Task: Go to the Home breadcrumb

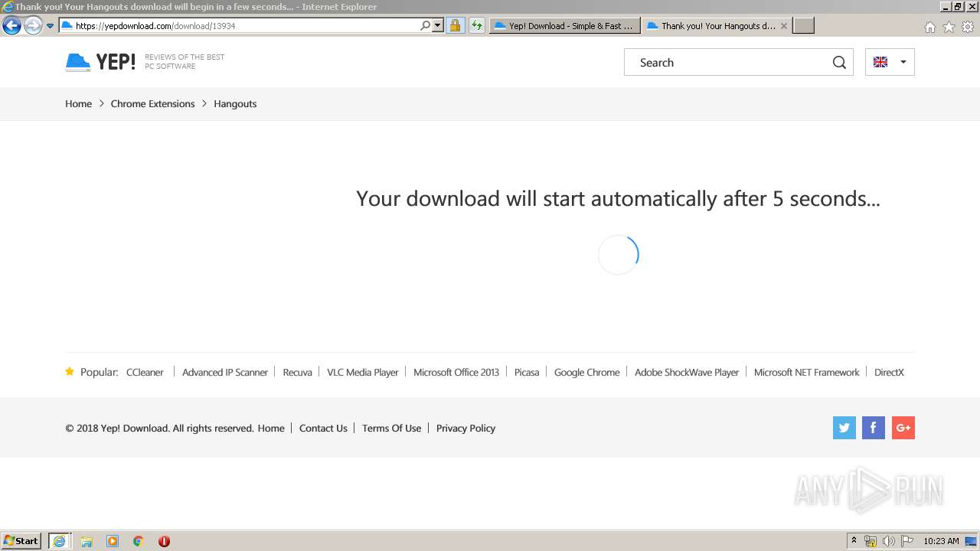Action: (x=78, y=103)
